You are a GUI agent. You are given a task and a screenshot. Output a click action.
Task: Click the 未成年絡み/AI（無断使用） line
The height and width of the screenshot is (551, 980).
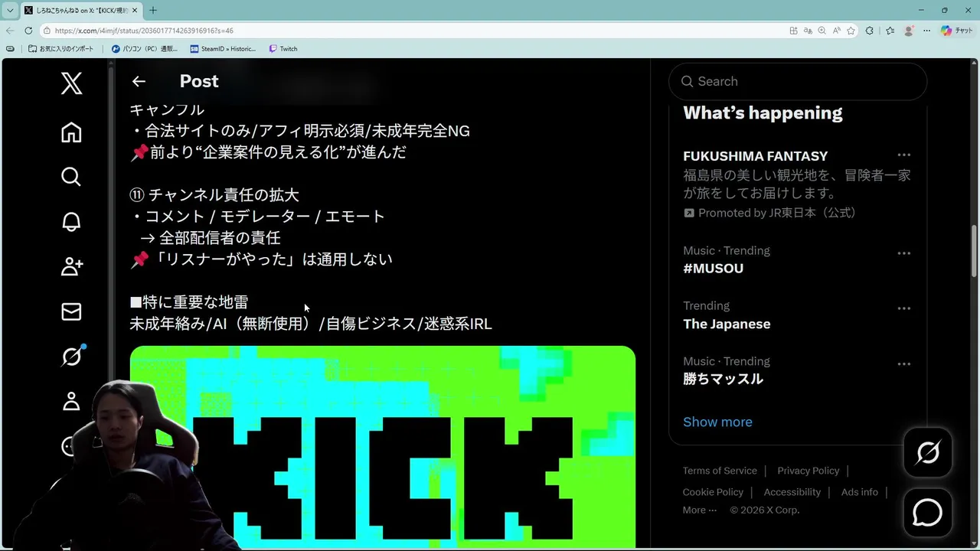coord(311,324)
